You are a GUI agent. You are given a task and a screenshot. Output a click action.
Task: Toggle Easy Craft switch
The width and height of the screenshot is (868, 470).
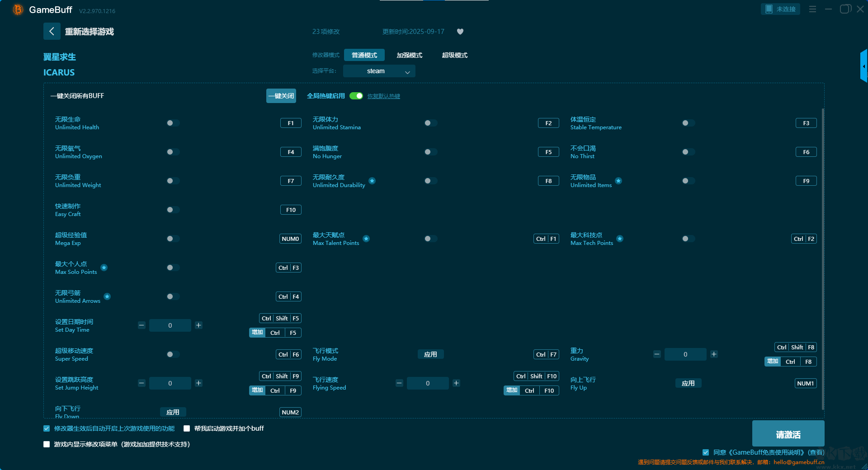click(173, 210)
